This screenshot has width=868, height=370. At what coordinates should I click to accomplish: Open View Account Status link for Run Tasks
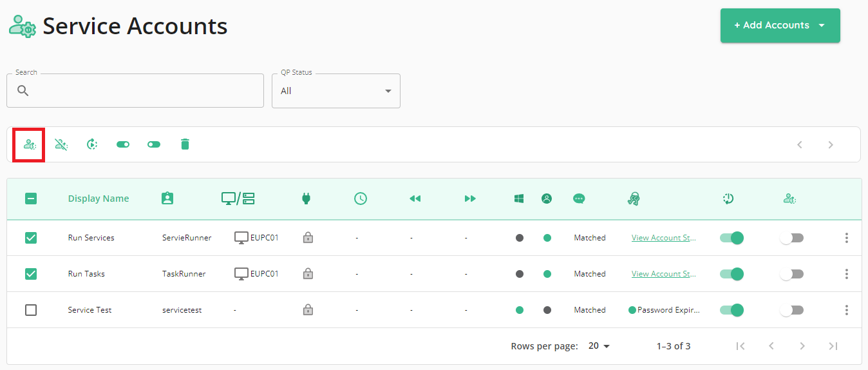664,274
